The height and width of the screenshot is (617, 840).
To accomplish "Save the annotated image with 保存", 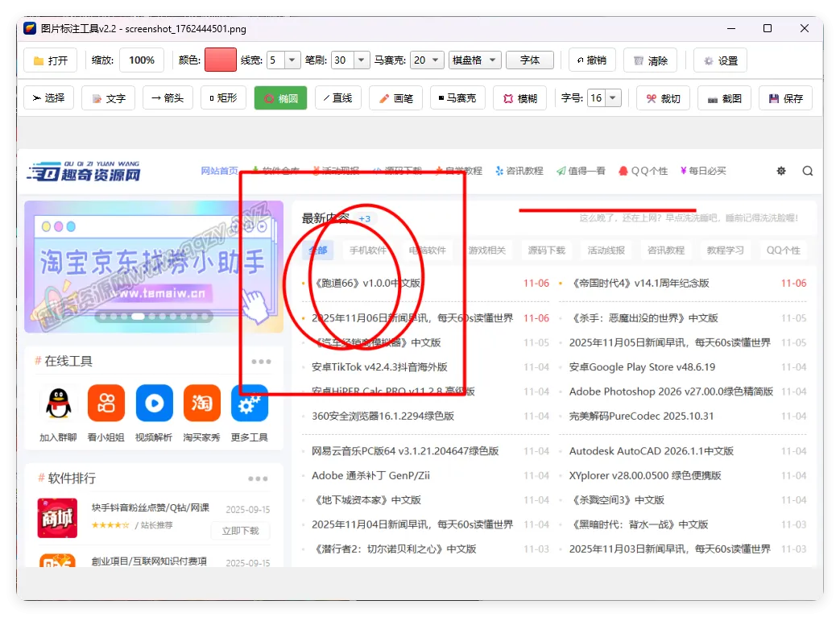I will pyautogui.click(x=785, y=97).
